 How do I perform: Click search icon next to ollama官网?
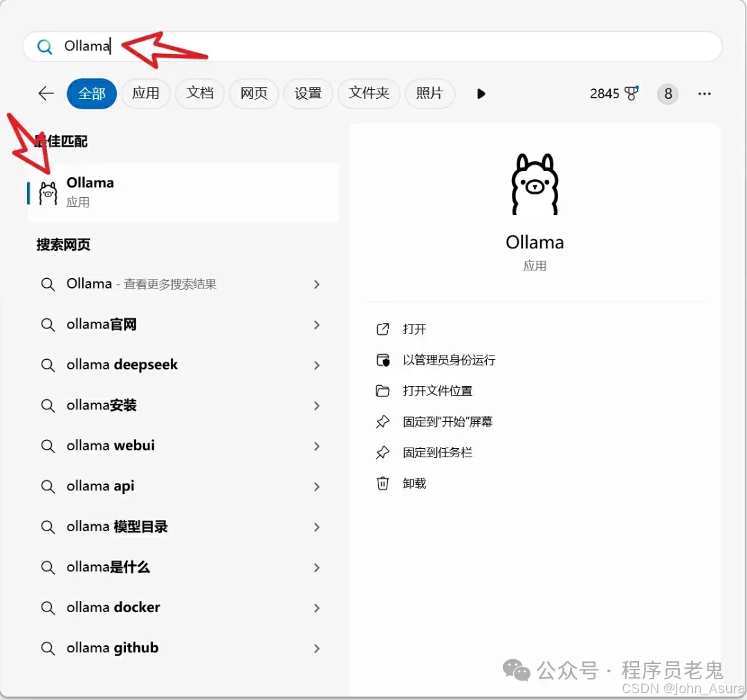pos(48,325)
